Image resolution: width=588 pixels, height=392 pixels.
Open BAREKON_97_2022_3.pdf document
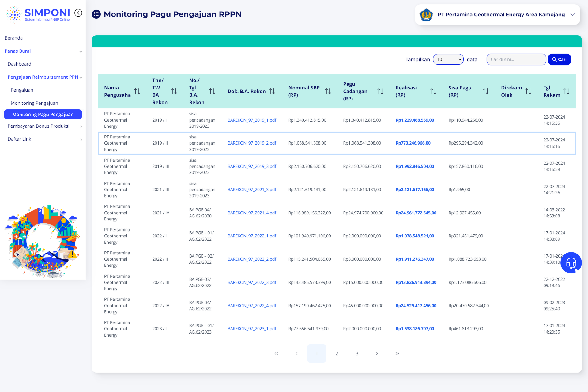(x=252, y=282)
